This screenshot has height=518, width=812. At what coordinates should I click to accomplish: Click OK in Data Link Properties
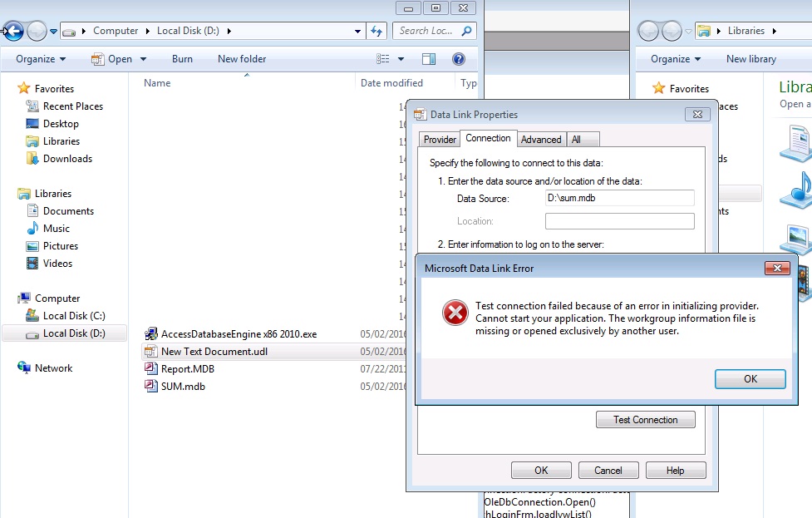[541, 471]
